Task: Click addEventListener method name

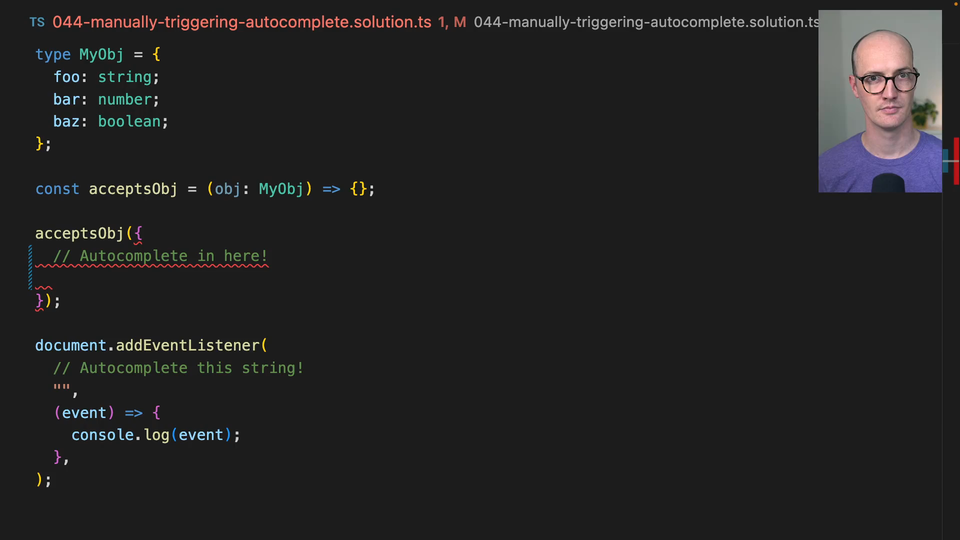Action: [187, 345]
